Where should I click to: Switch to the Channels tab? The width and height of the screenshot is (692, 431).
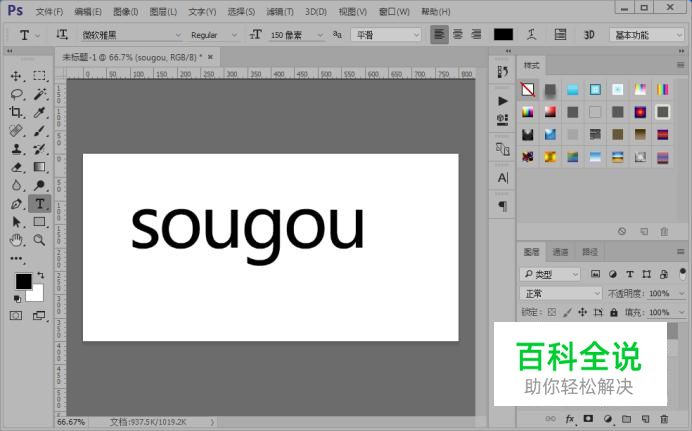pyautogui.click(x=560, y=252)
